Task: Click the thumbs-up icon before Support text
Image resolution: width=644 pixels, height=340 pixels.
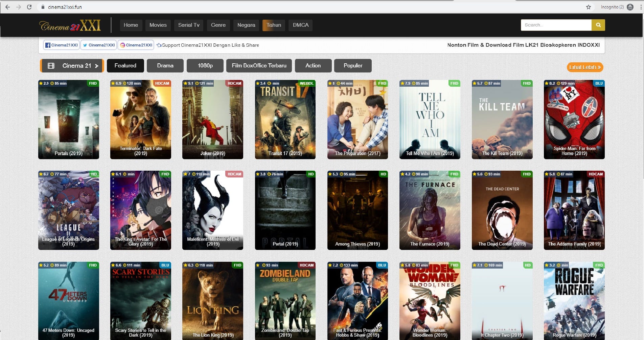Action: click(159, 45)
